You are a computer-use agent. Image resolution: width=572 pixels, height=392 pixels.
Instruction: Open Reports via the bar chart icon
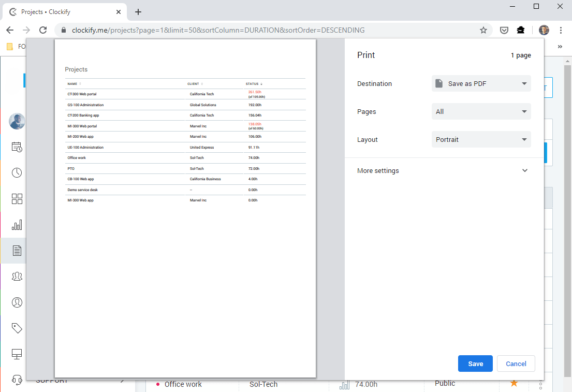pyautogui.click(x=17, y=225)
